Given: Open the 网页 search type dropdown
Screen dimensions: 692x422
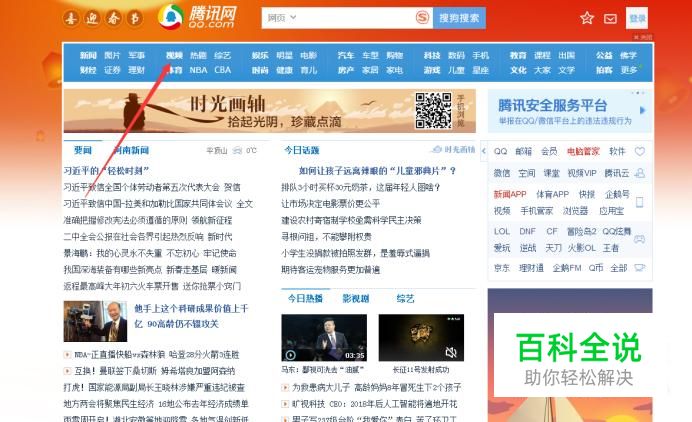Looking at the screenshot, I should 281,18.
